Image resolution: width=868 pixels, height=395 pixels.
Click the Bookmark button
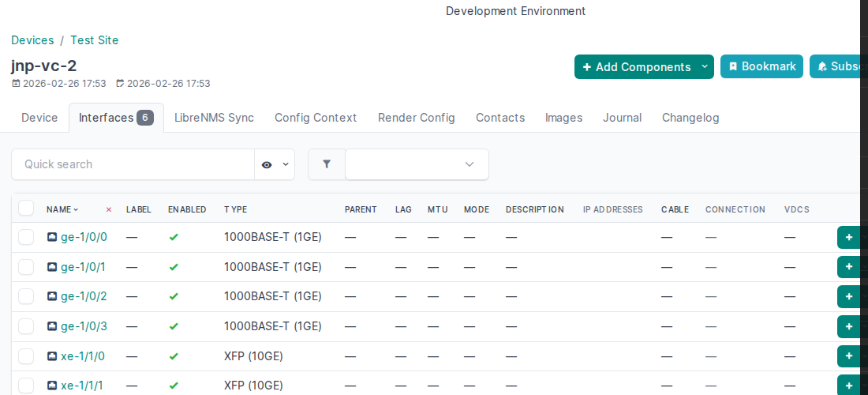coord(761,66)
